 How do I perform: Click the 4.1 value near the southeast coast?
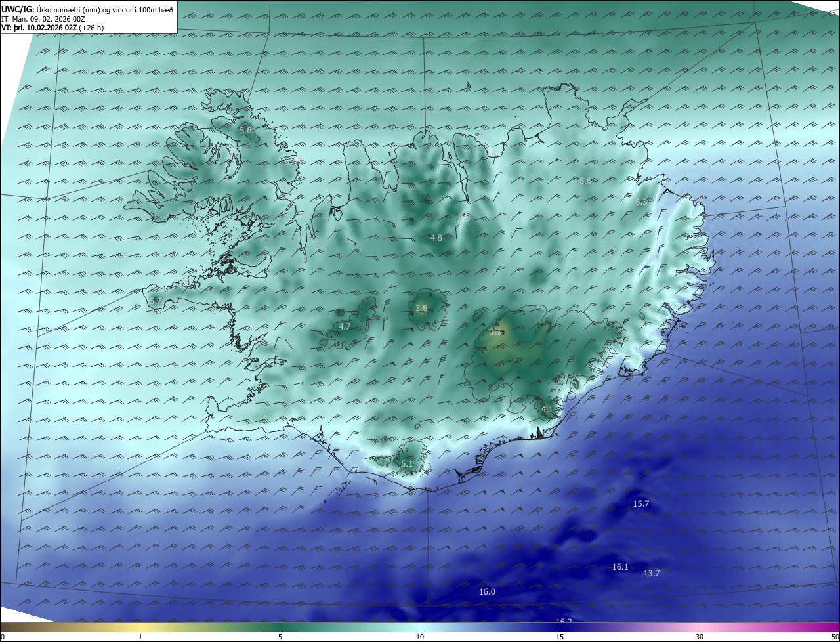point(547,409)
